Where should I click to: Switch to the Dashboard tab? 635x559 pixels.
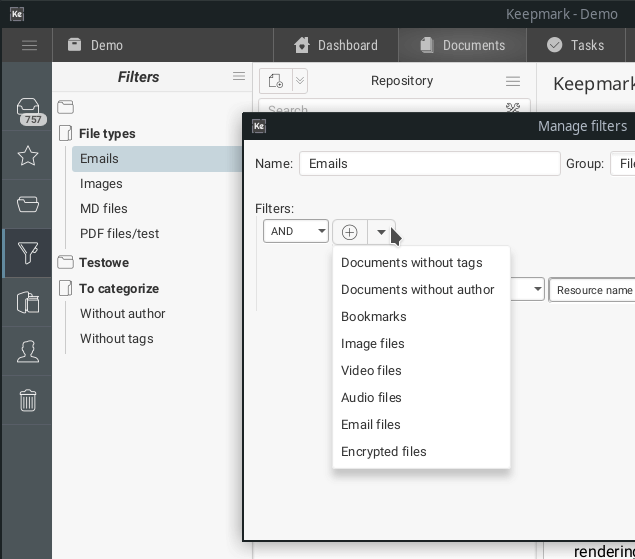pos(335,45)
